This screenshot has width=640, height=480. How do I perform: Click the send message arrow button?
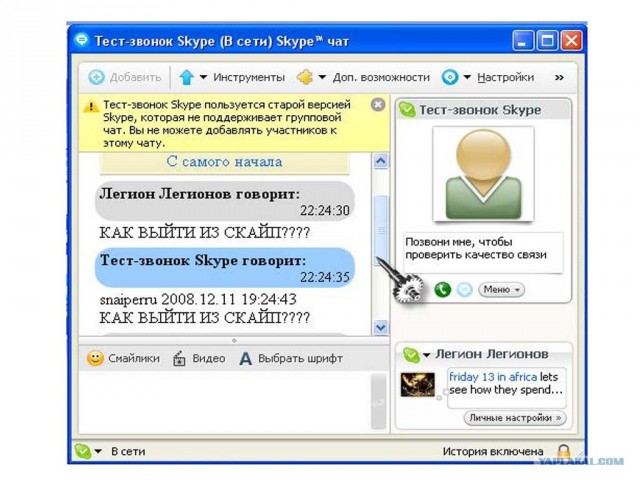tap(378, 403)
